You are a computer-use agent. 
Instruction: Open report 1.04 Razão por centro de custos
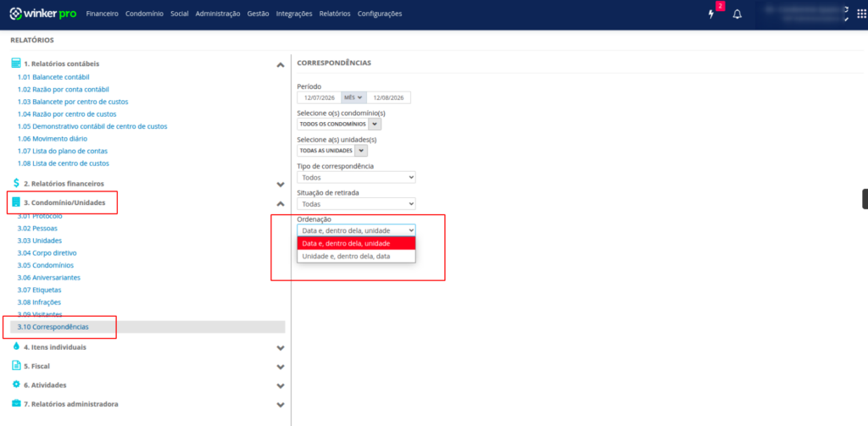pos(67,114)
